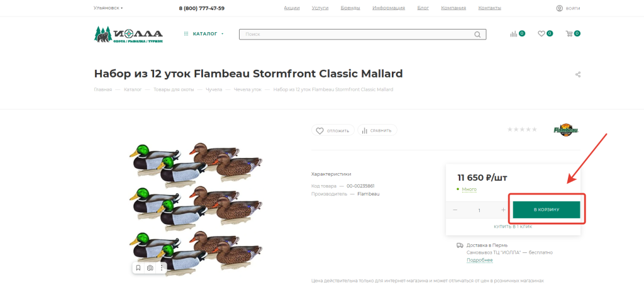Open the favorites heart icon in header
The image size is (644, 292).
pos(541,34)
